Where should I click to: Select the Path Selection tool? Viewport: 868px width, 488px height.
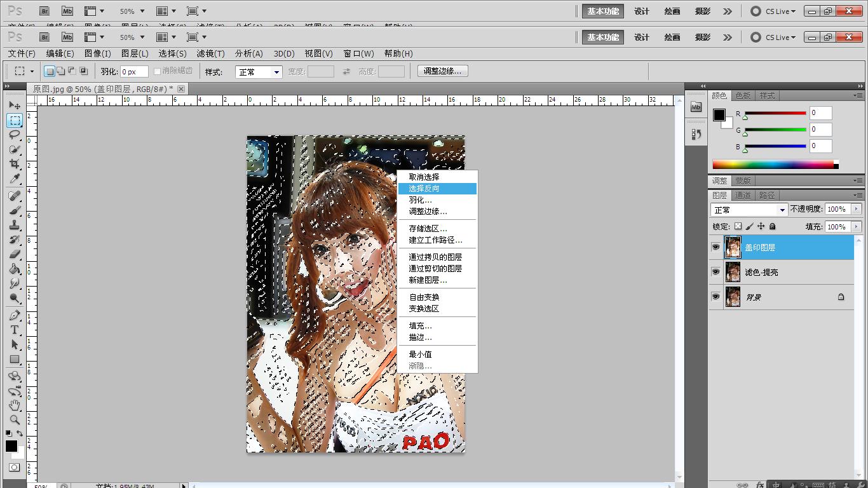[x=14, y=344]
